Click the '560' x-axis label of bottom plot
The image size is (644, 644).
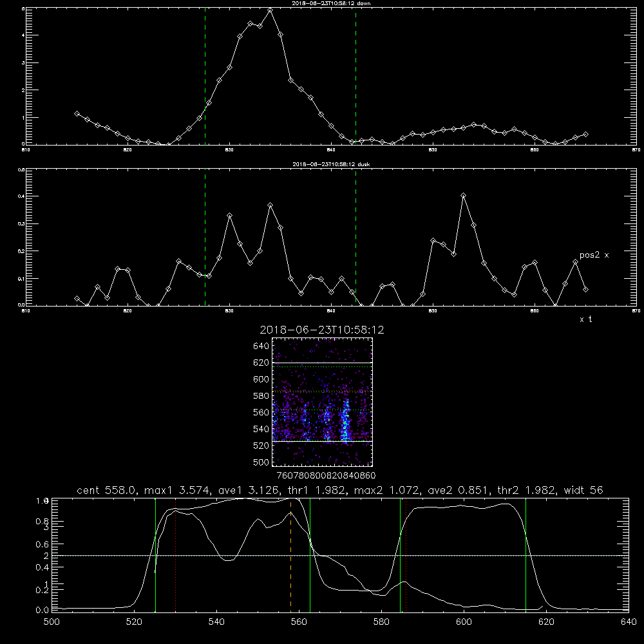[299, 622]
